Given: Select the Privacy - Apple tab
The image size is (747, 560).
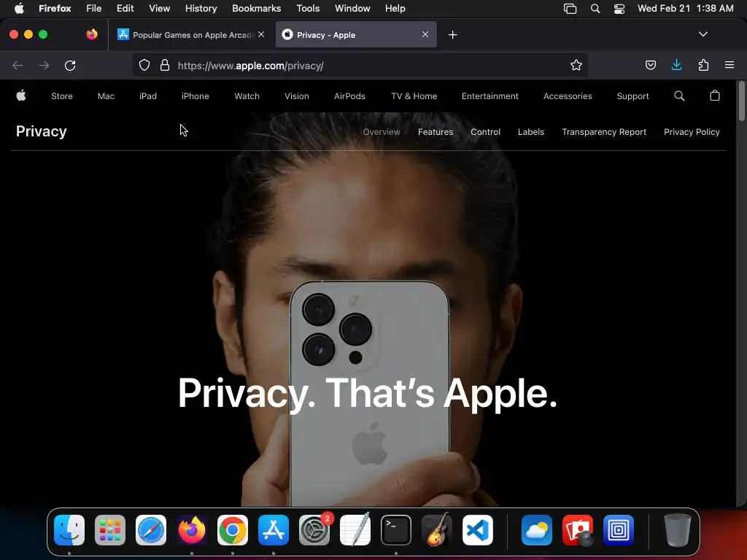Looking at the screenshot, I should pos(356,35).
